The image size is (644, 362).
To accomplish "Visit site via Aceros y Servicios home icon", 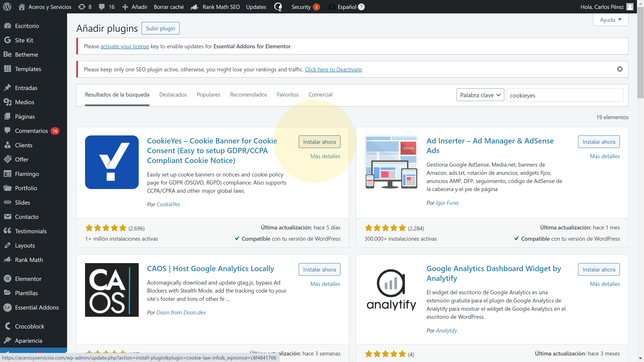I will point(21,7).
